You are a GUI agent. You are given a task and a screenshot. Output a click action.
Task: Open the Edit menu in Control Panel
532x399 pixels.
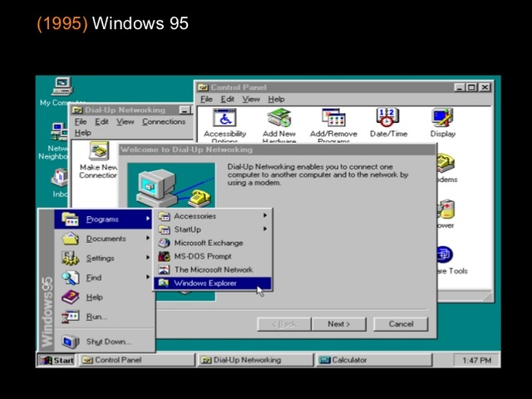point(227,99)
